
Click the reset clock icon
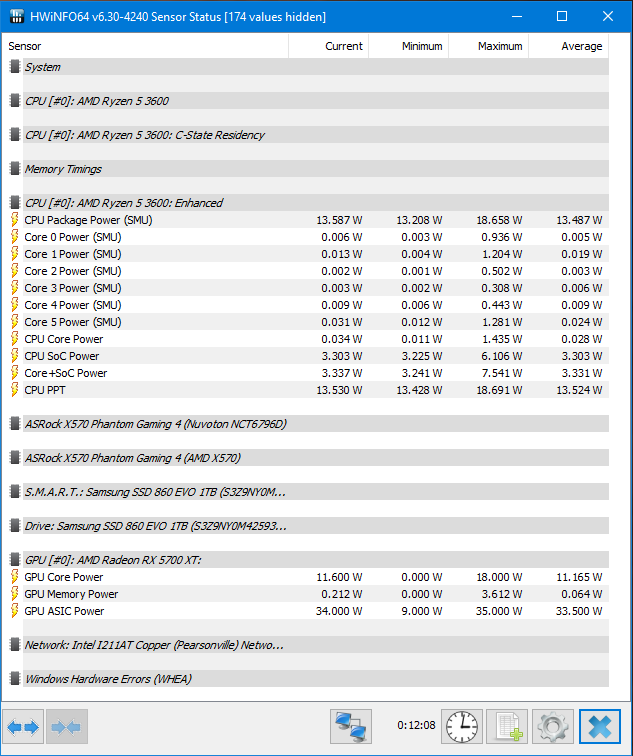click(461, 726)
